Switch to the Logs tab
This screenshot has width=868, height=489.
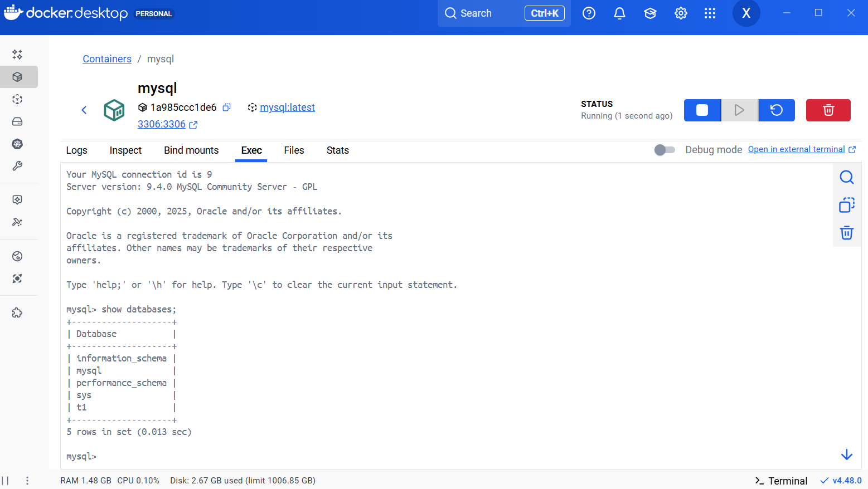click(76, 150)
